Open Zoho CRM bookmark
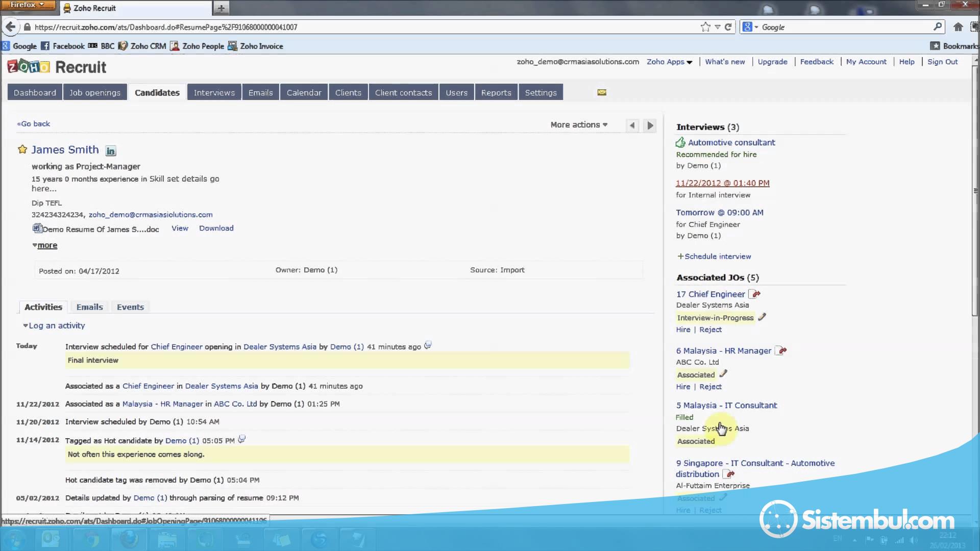This screenshot has height=551, width=980. point(142,46)
